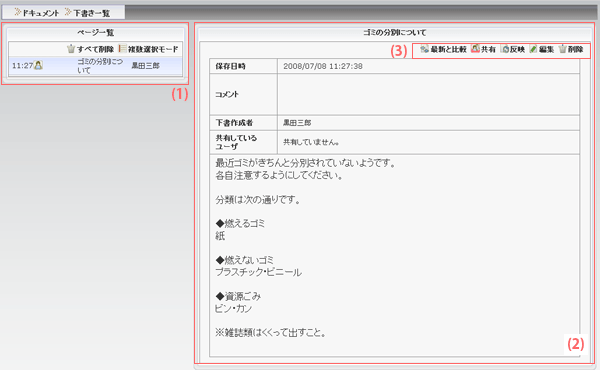This screenshot has height=370, width=600.
Task: Open the ドキュメント breadcrumb link
Action: coord(41,13)
